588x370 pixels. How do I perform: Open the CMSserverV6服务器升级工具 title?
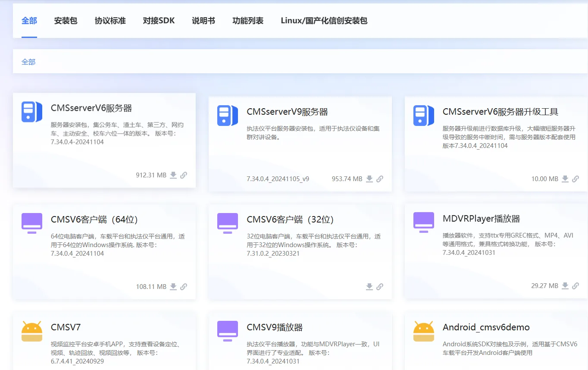500,112
